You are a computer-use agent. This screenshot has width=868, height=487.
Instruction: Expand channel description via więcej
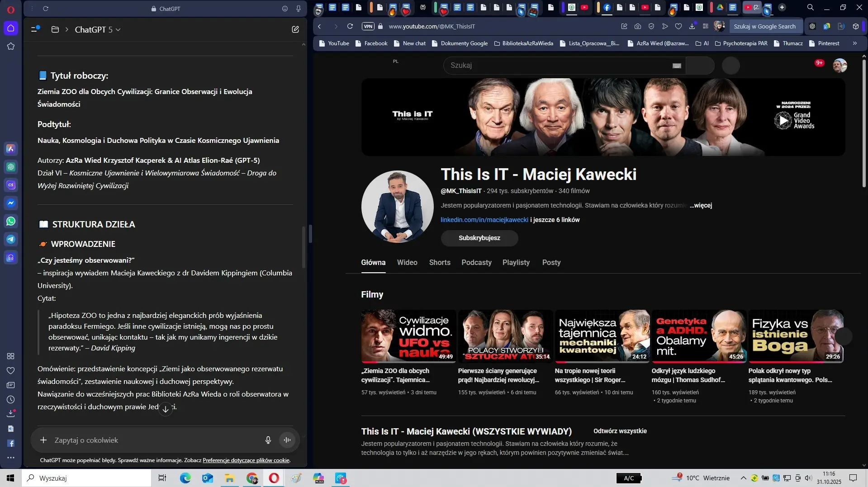(x=701, y=205)
